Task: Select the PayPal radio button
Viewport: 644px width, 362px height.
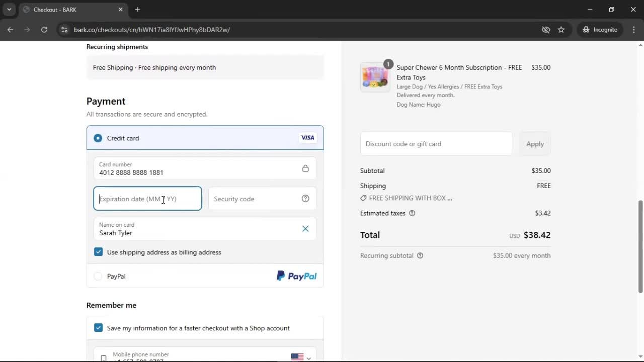Action: pos(98,276)
